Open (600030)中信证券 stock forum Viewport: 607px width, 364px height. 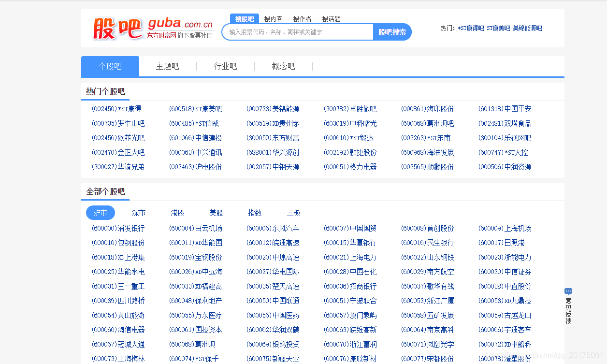[x=505, y=272]
